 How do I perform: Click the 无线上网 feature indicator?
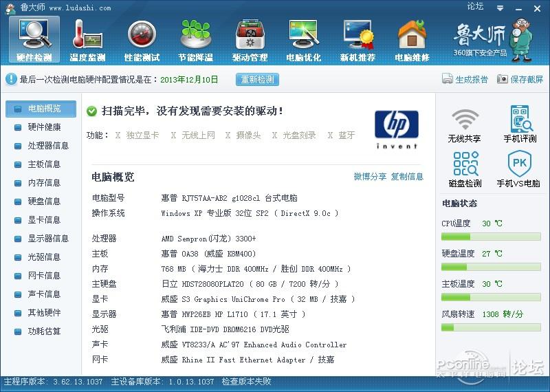(193, 135)
